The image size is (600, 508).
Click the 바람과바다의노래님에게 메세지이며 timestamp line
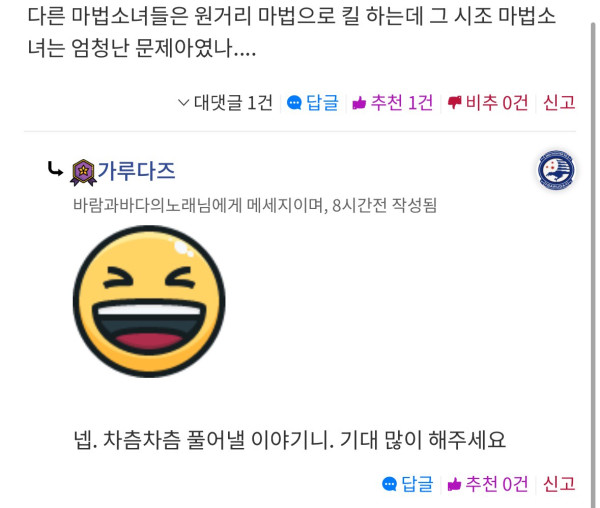[255, 205]
